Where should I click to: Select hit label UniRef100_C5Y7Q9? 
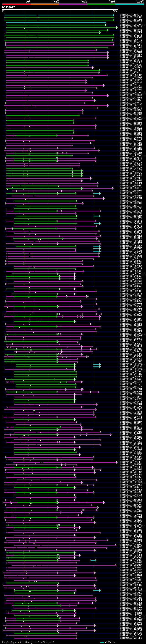click(x=131, y=77)
